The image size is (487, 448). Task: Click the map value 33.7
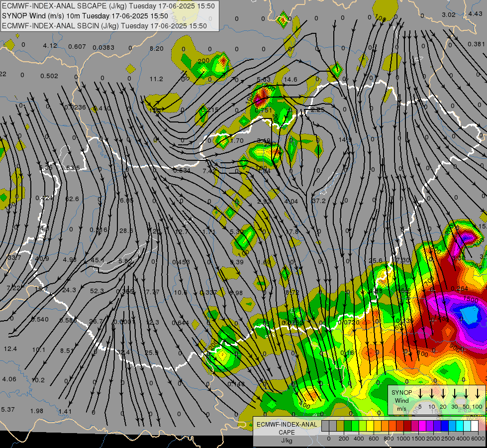(x=14, y=258)
